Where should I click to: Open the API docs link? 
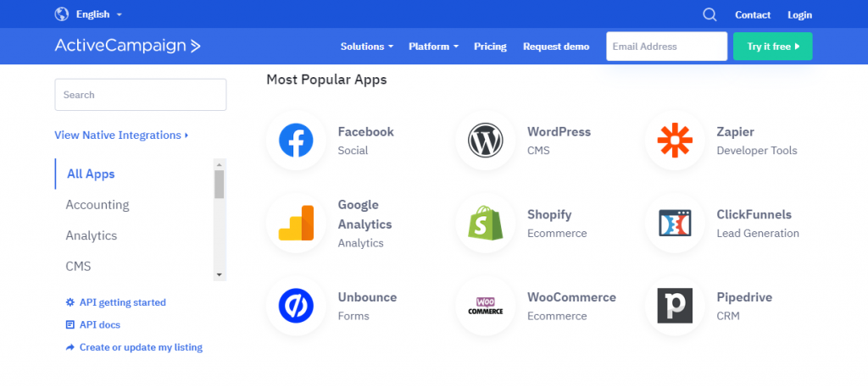point(93,324)
